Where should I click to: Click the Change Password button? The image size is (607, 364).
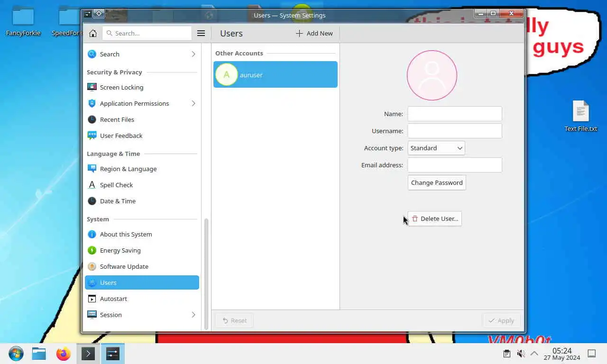tap(437, 182)
